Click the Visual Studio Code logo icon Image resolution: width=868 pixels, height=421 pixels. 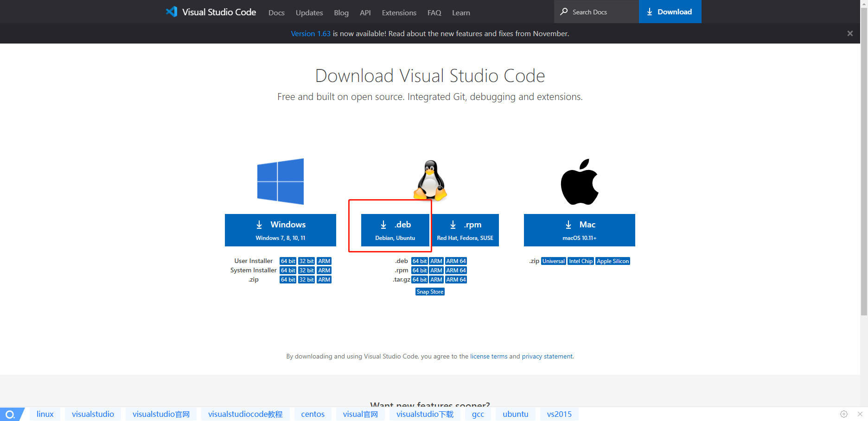tap(172, 12)
